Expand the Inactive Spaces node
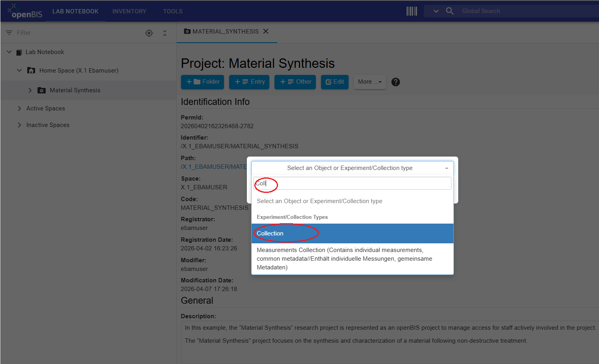The image size is (599, 364). [x=19, y=125]
